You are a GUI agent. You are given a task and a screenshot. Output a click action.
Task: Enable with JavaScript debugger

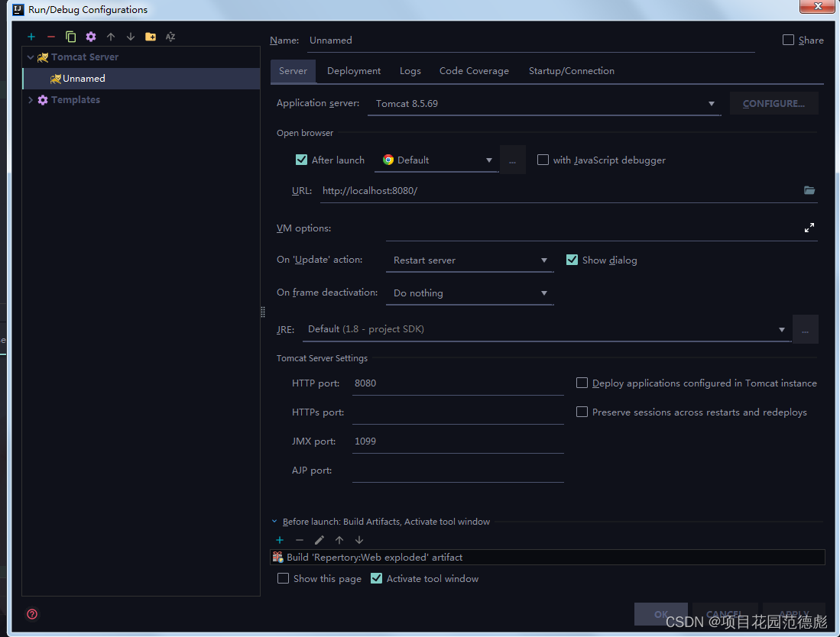(543, 160)
